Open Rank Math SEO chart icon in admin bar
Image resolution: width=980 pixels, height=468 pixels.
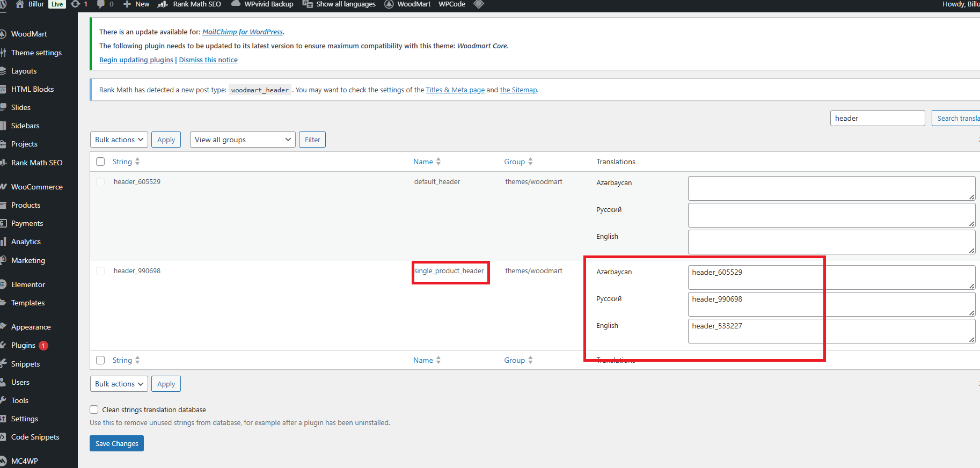[163, 4]
